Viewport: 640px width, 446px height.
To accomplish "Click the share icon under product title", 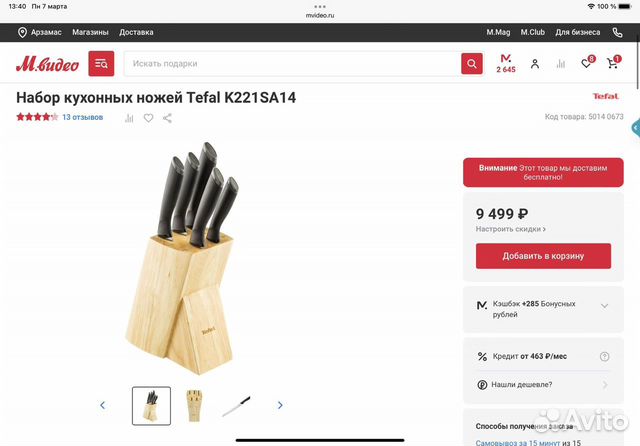I will click(167, 118).
